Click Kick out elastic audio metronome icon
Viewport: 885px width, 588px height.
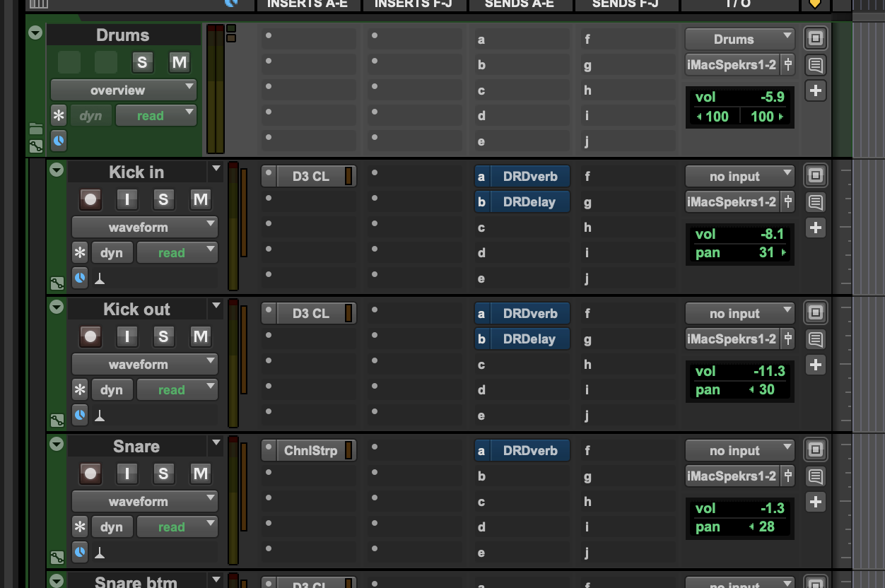[100, 416]
